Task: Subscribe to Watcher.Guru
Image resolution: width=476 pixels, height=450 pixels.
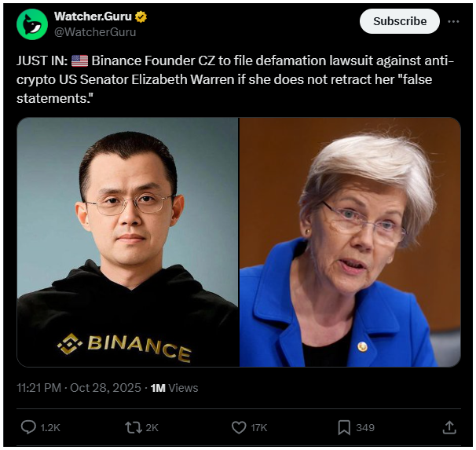Action: (x=400, y=21)
